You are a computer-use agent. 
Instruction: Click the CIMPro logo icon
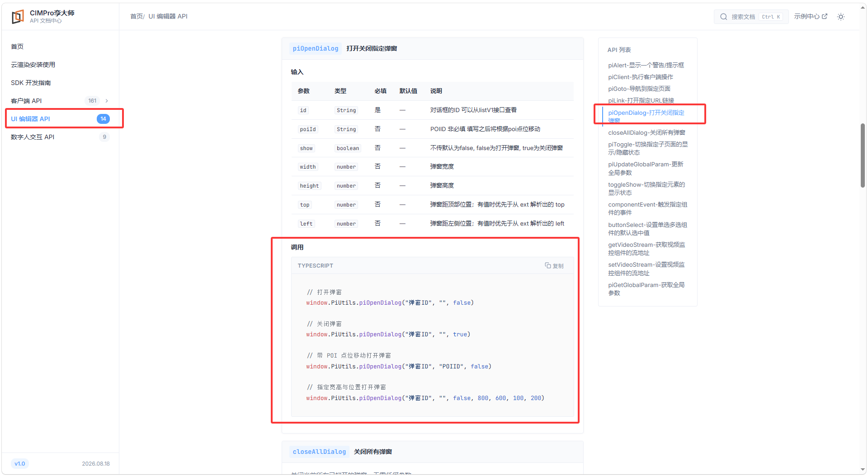[x=18, y=17]
